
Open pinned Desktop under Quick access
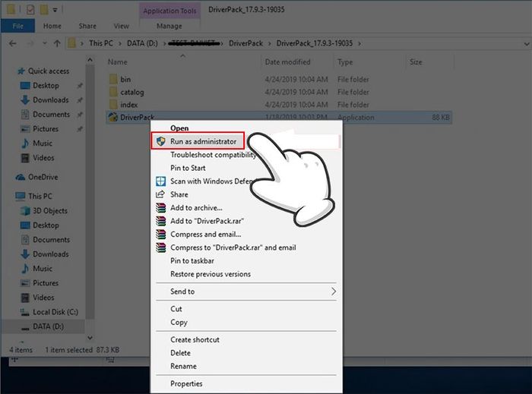(x=46, y=85)
